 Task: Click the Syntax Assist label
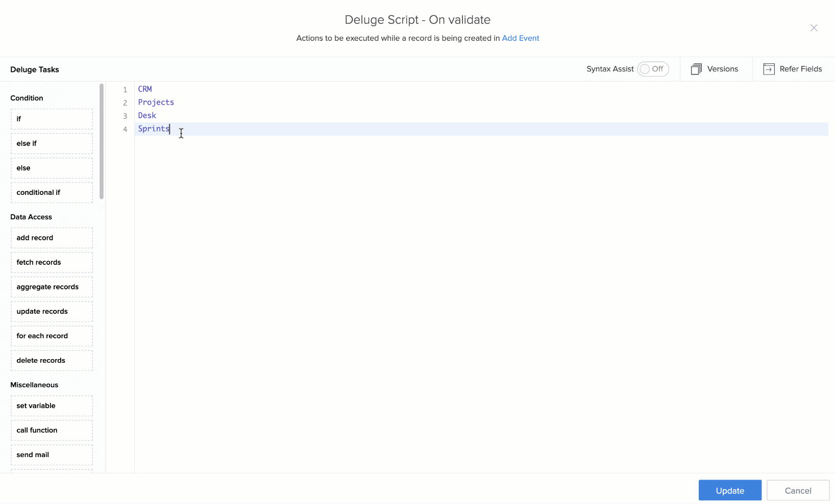[x=610, y=69]
